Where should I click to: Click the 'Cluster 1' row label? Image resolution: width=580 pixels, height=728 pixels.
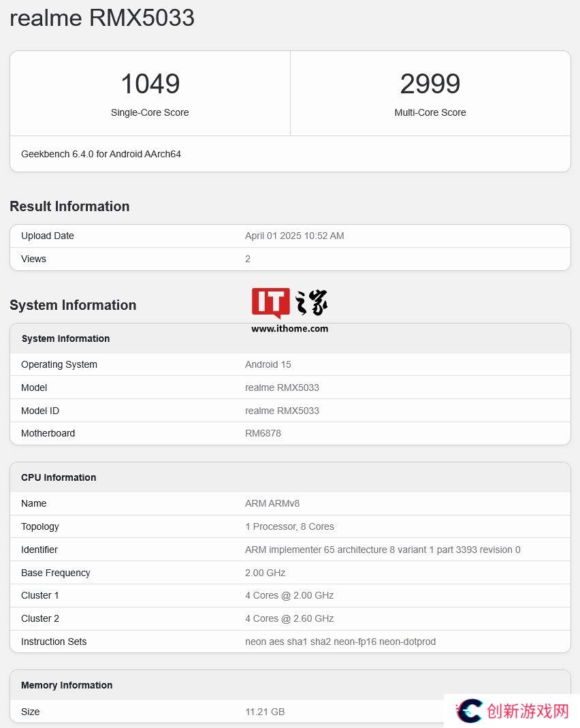point(40,596)
